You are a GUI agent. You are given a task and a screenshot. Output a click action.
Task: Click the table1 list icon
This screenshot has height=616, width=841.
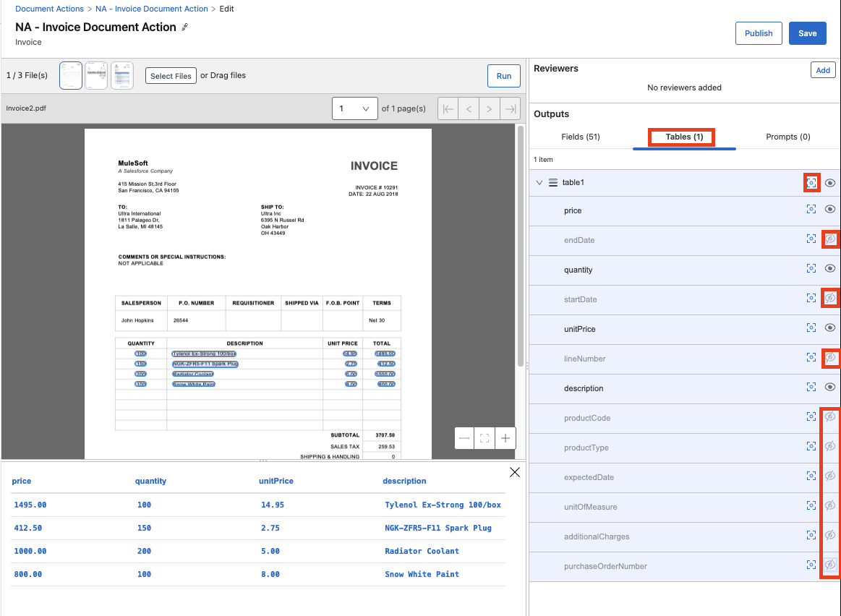[x=553, y=183]
